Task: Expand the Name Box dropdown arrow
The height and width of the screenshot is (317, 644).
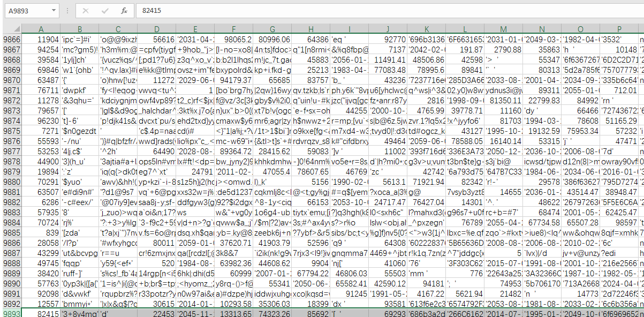Action: 54,11
